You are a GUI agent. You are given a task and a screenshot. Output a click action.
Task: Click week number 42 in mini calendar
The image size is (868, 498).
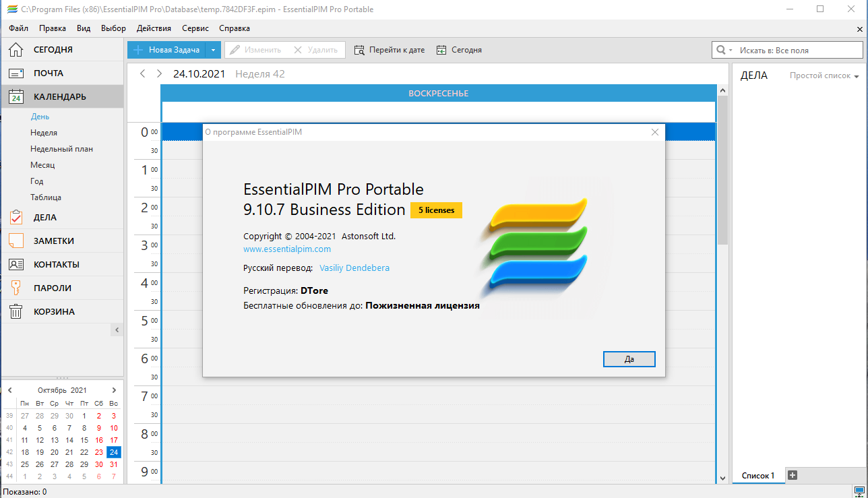click(x=9, y=452)
